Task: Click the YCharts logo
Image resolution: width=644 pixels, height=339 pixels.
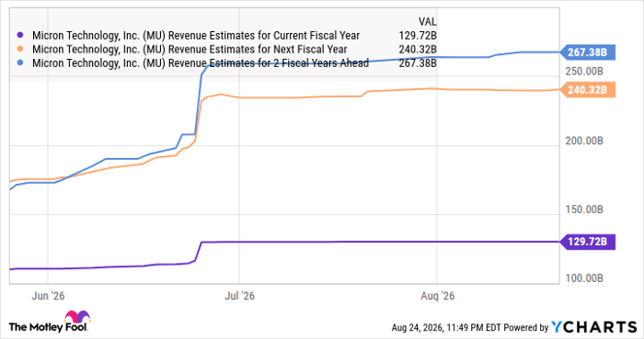Action: pyautogui.click(x=593, y=327)
